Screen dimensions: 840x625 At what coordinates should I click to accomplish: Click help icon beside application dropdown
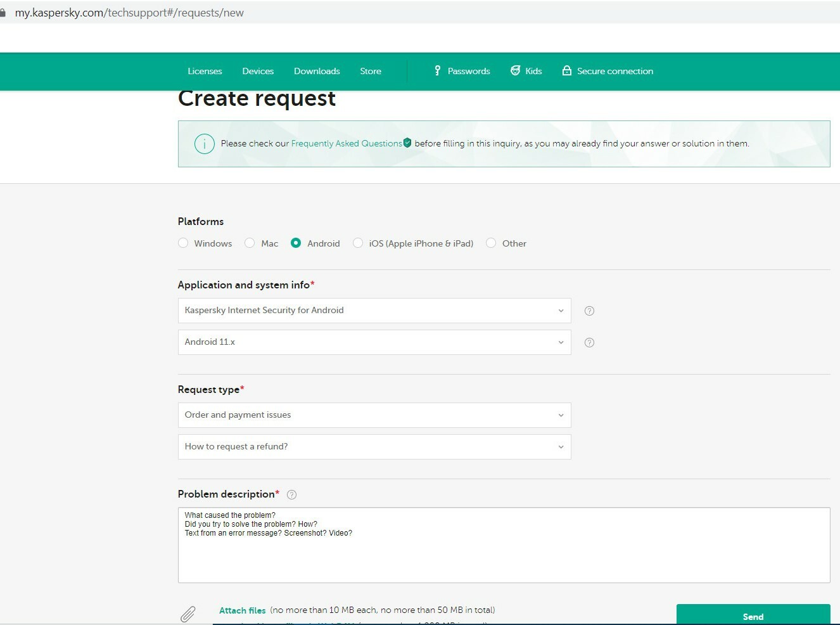click(x=589, y=311)
